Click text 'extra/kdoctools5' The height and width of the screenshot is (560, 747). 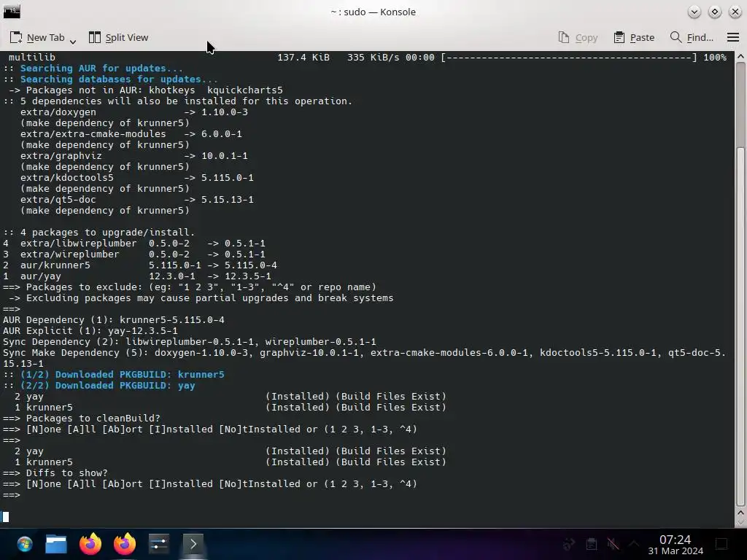(66, 178)
